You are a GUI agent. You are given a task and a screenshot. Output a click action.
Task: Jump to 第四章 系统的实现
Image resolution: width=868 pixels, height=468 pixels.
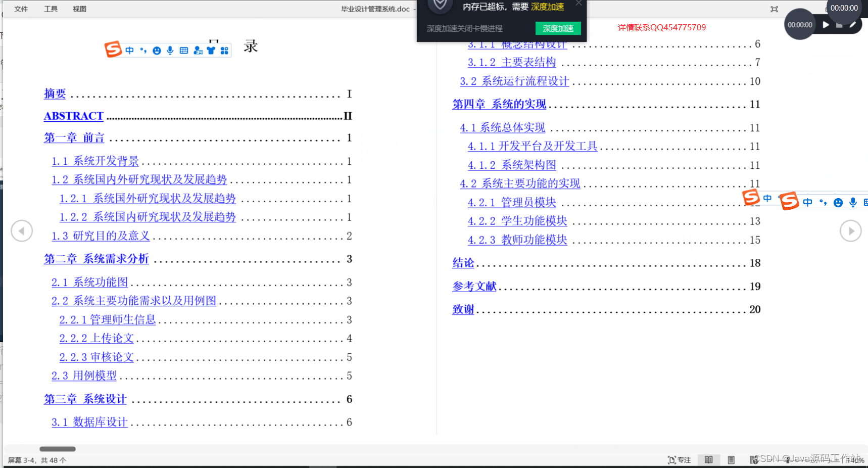pos(499,104)
